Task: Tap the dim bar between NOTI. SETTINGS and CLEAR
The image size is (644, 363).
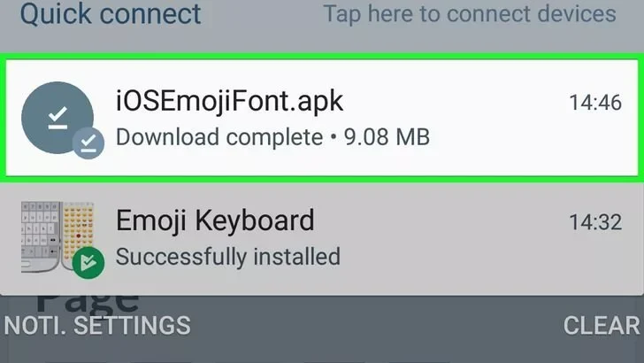Action: coord(372,325)
